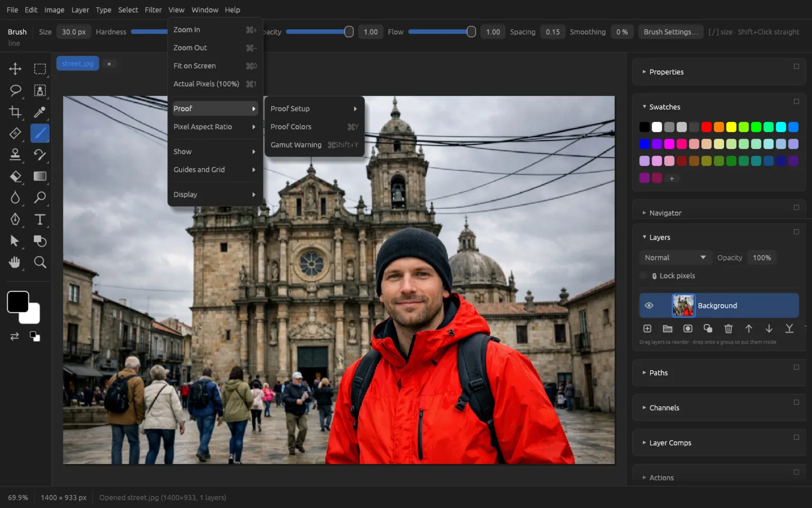The image size is (812, 508).
Task: Select the Shape tool
Action: tap(40, 241)
